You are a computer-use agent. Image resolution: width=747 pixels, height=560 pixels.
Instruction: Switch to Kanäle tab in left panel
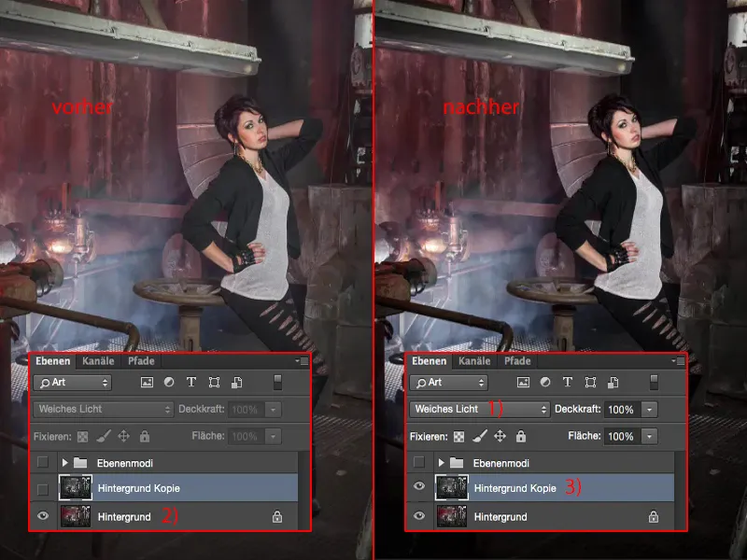98,361
